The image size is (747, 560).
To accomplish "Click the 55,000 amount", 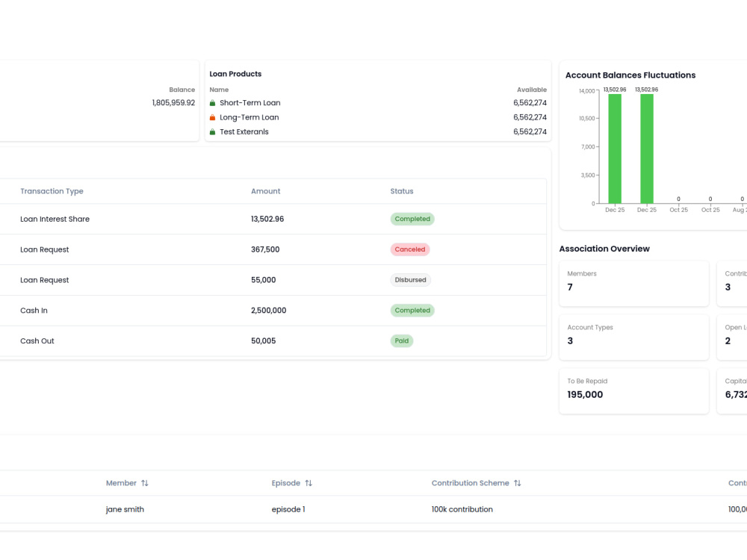I will (x=264, y=280).
